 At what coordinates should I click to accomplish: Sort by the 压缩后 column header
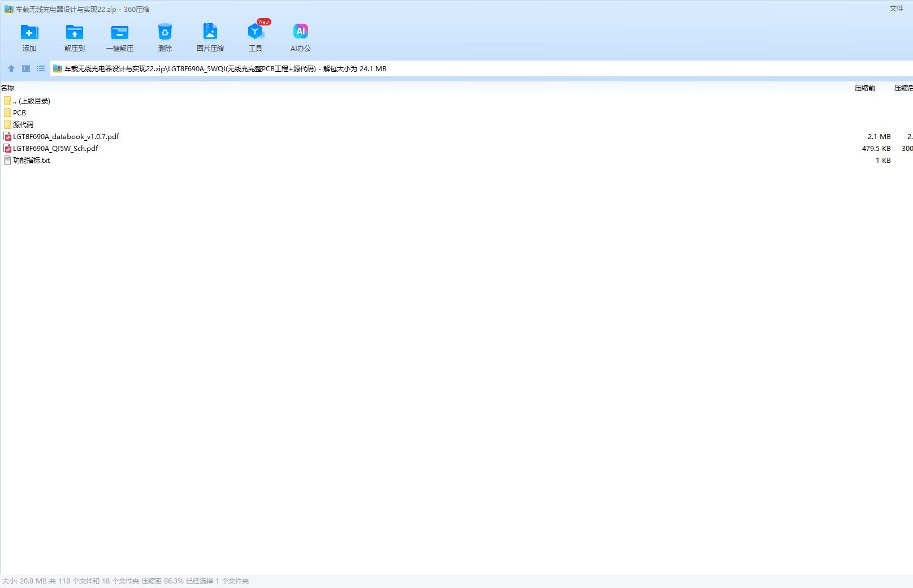[x=903, y=88]
